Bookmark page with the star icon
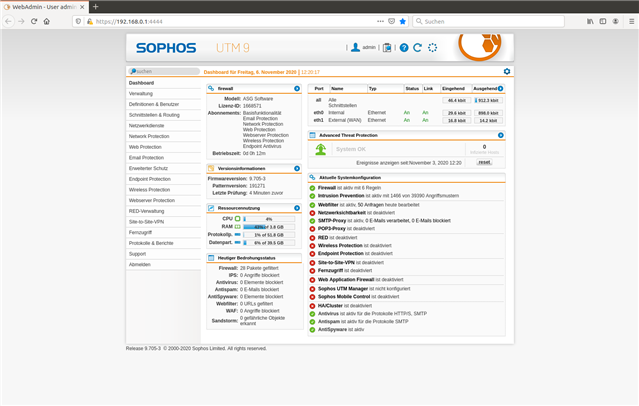Image resolution: width=639 pixels, height=406 pixels. click(403, 21)
